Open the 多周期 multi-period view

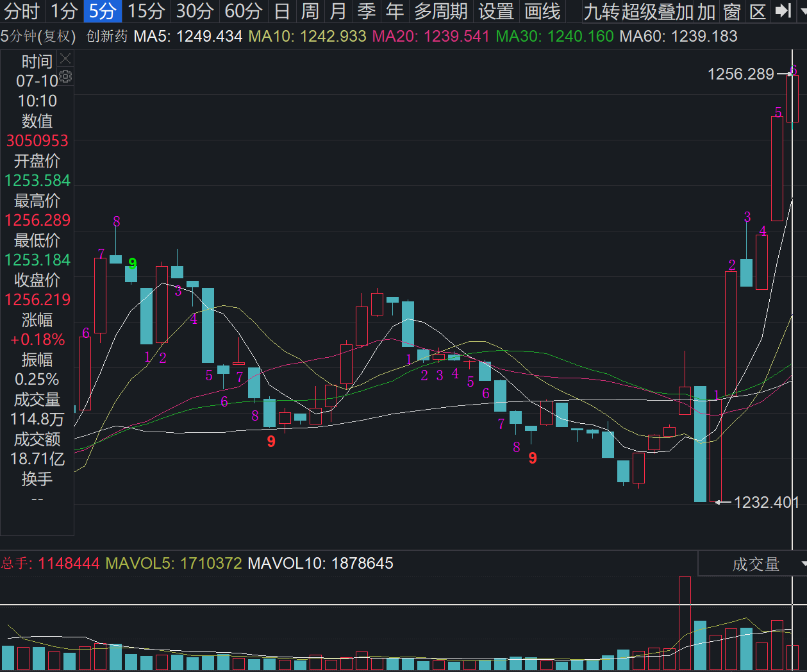441,11
